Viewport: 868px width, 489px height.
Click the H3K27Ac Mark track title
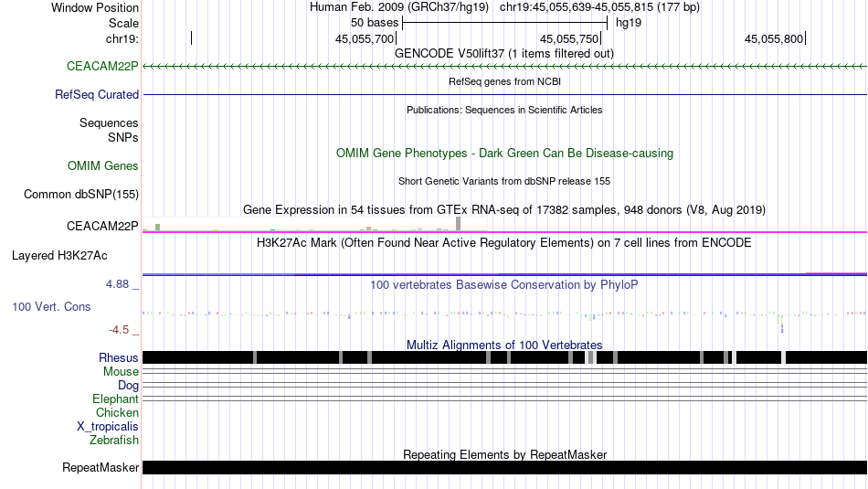click(x=504, y=243)
